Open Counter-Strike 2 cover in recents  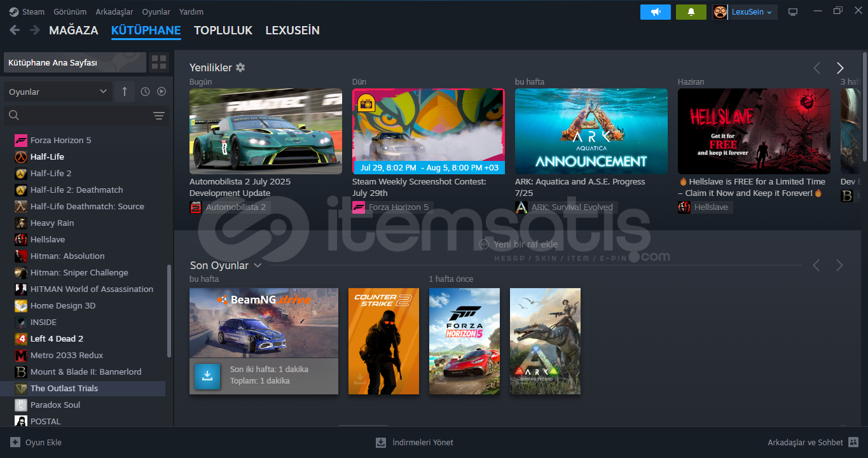[383, 341]
